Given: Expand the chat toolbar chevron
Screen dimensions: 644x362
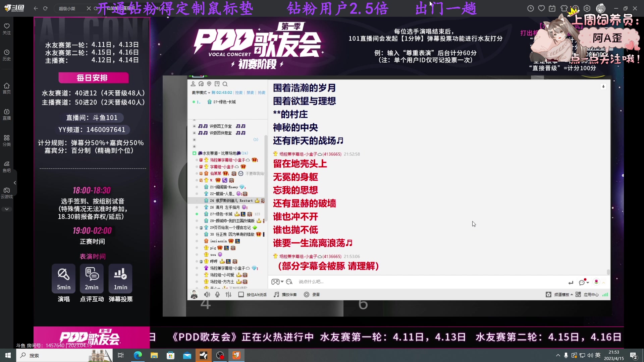Looking at the screenshot, I should (604, 283).
